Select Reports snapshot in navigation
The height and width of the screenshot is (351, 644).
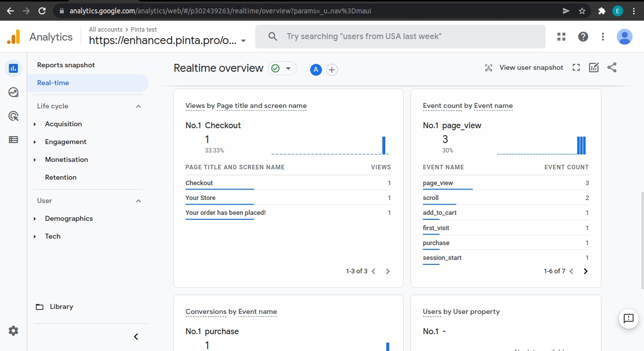coord(66,65)
